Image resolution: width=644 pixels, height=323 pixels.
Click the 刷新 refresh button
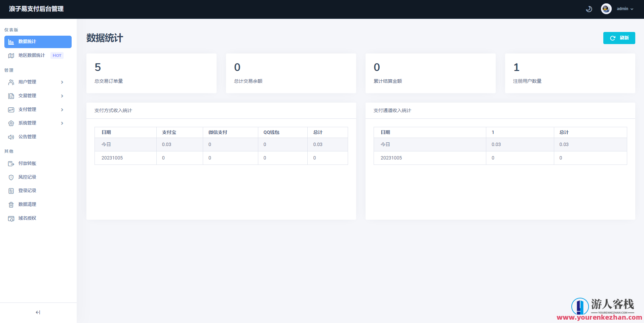(619, 38)
